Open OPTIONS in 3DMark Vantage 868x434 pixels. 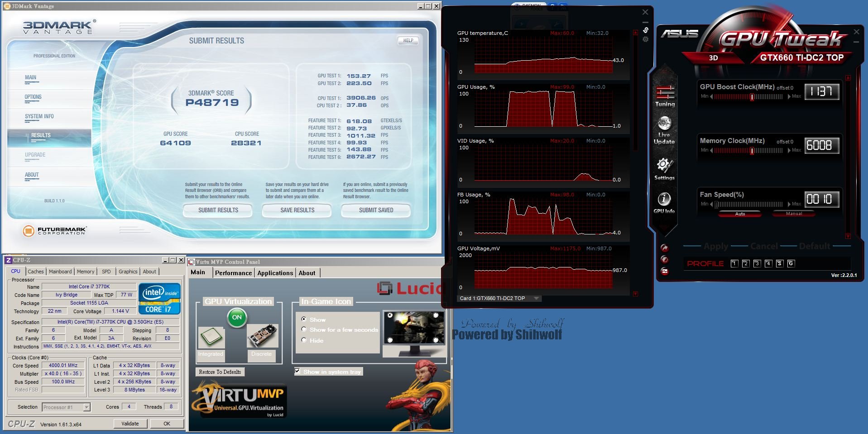(x=33, y=97)
